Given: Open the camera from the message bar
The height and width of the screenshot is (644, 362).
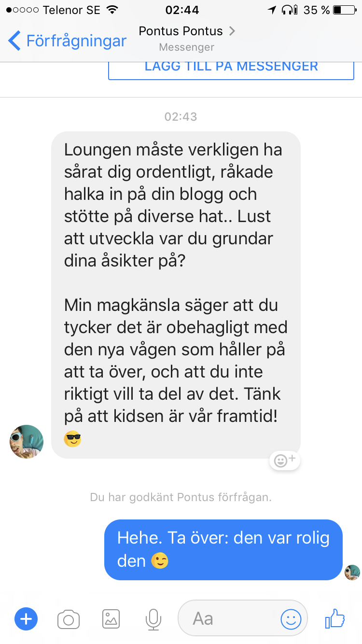Looking at the screenshot, I should [68, 619].
